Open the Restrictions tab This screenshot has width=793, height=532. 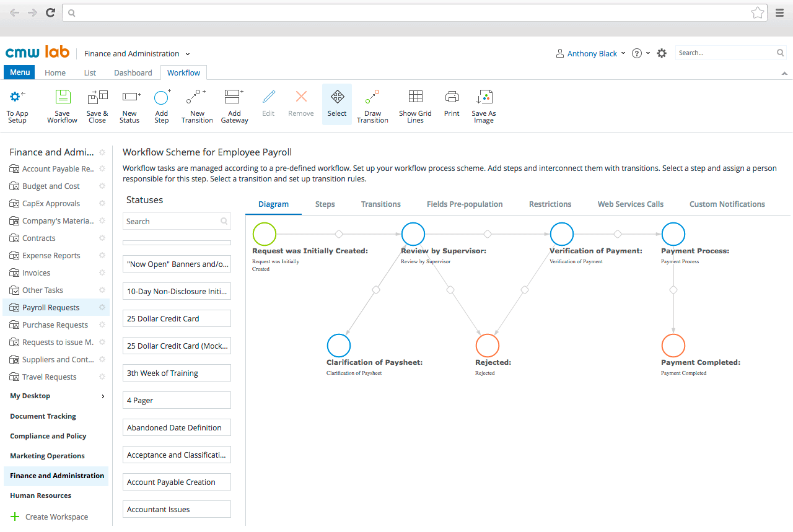click(550, 204)
